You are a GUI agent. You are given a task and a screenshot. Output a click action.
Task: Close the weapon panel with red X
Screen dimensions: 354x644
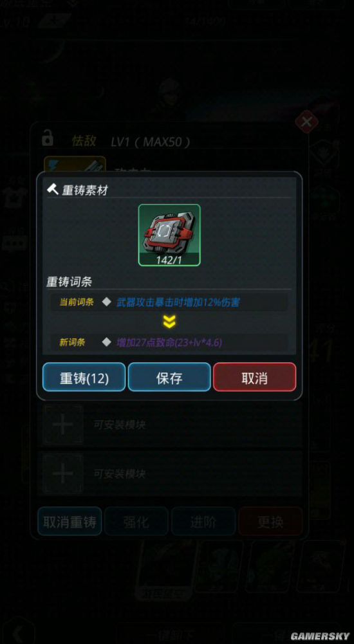click(307, 122)
